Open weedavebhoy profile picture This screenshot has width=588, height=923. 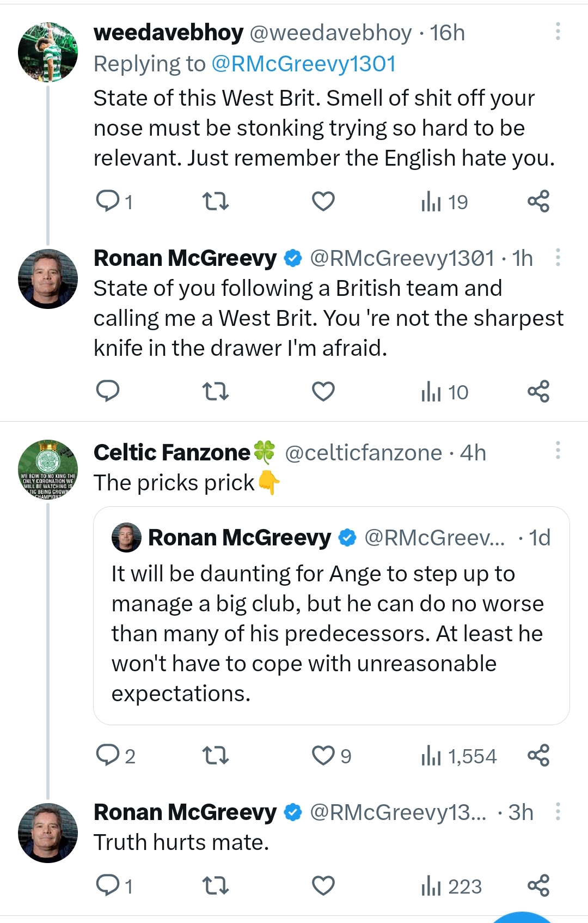click(48, 52)
